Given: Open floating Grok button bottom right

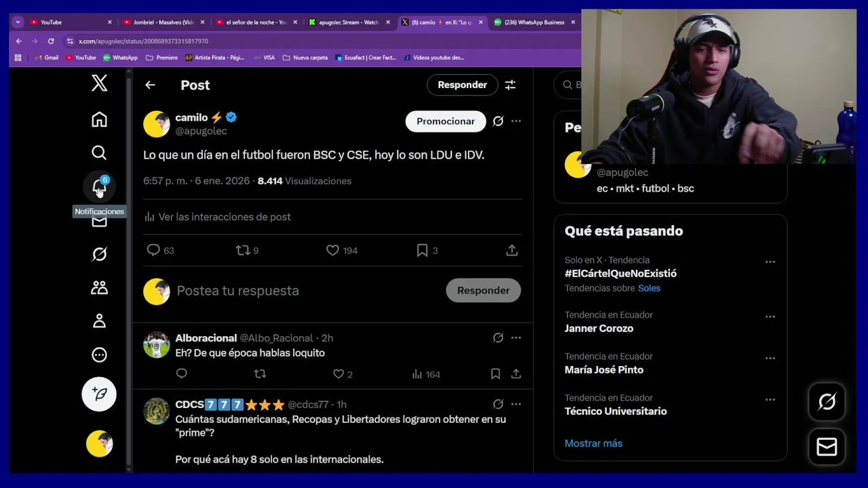Looking at the screenshot, I should [x=827, y=402].
